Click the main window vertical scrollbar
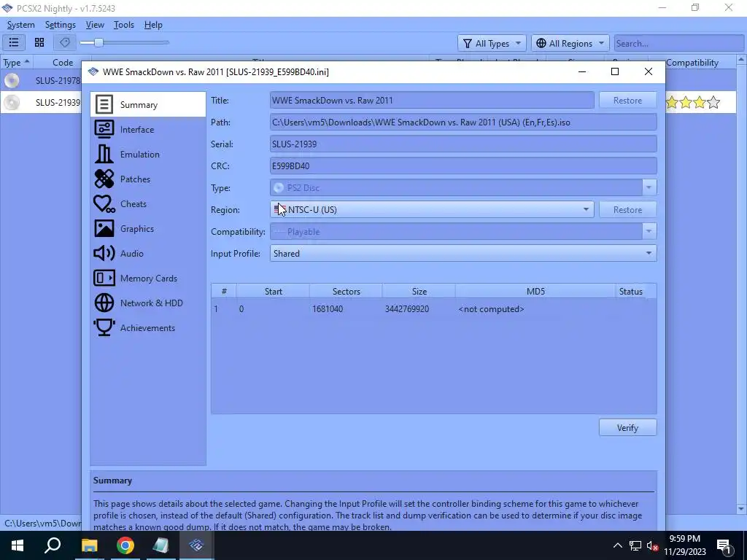Image resolution: width=747 pixels, height=560 pixels. (x=741, y=285)
